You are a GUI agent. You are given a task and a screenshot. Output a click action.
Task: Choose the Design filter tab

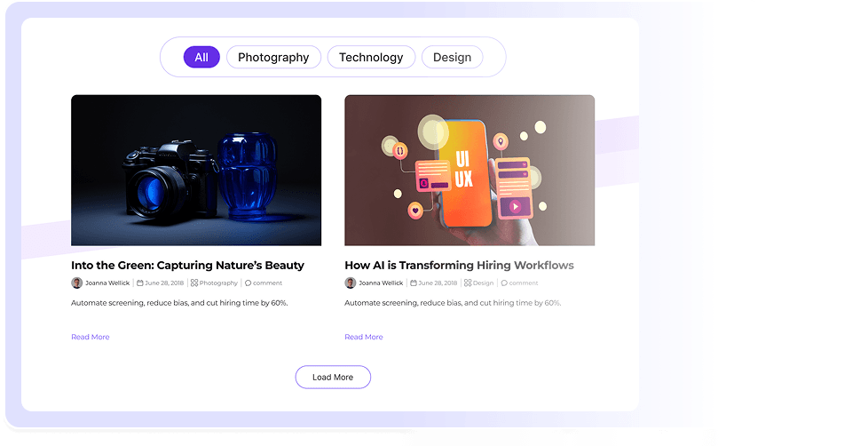pos(452,57)
